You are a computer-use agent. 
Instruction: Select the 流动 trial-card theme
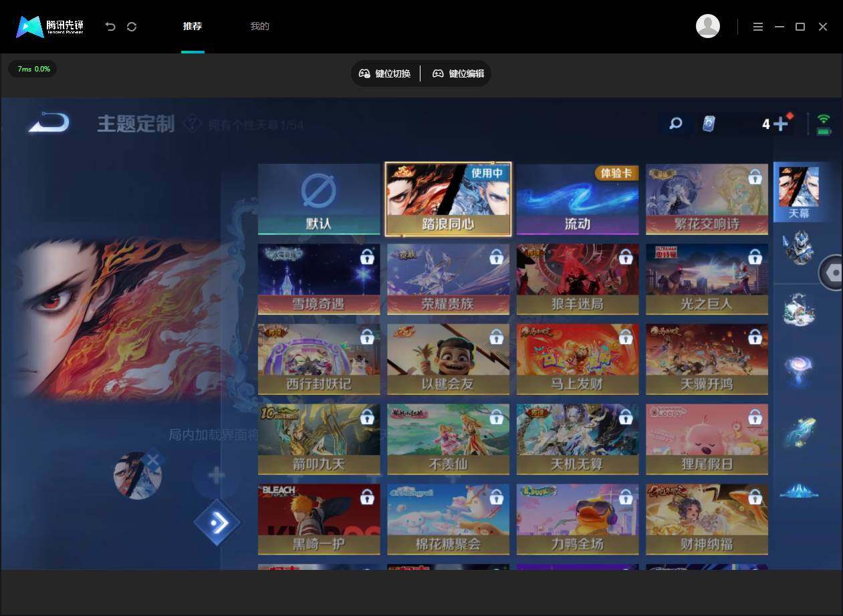[x=578, y=199]
